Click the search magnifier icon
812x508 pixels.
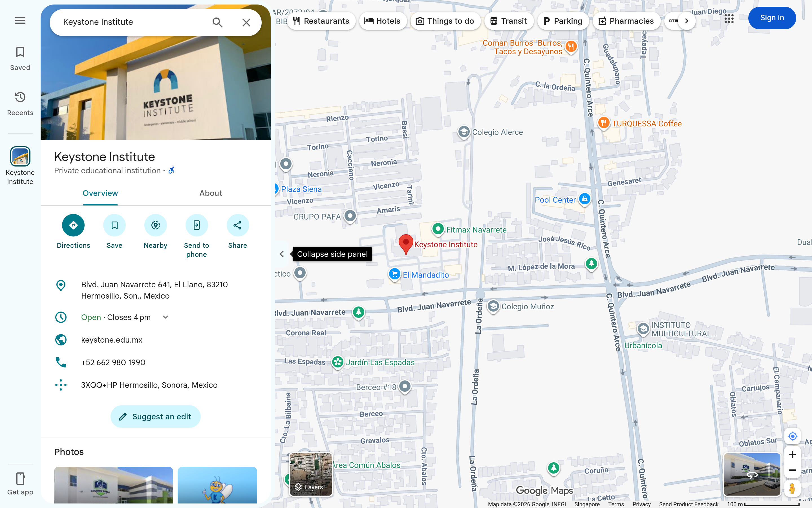tap(217, 22)
